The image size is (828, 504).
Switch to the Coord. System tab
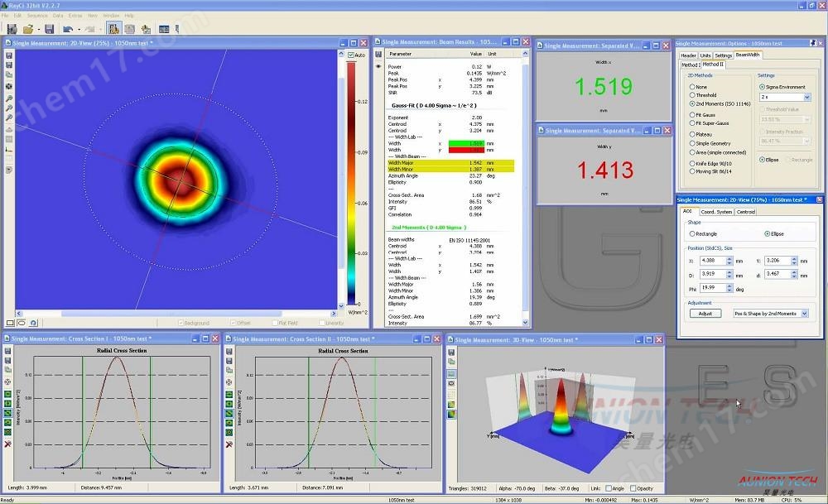click(716, 212)
